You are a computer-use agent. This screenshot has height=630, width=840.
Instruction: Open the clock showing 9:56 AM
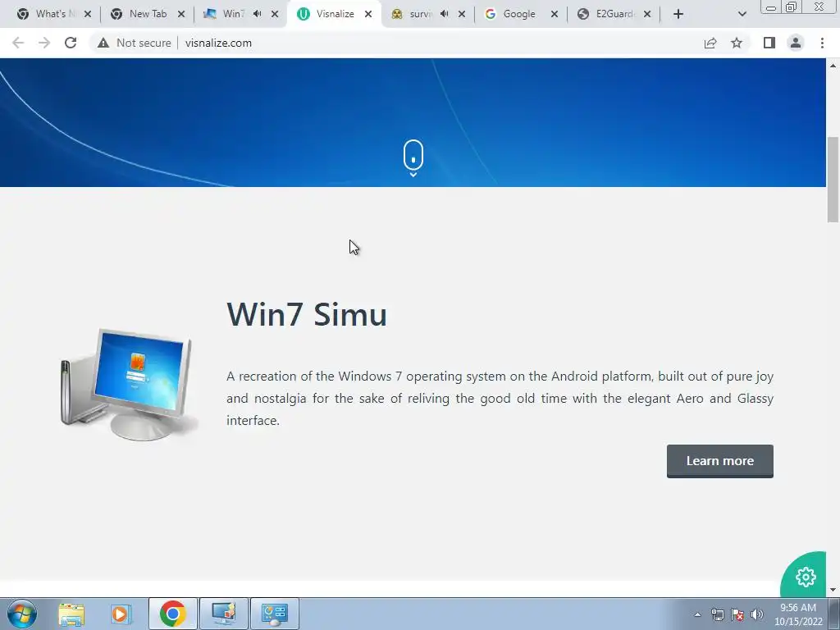(x=797, y=614)
